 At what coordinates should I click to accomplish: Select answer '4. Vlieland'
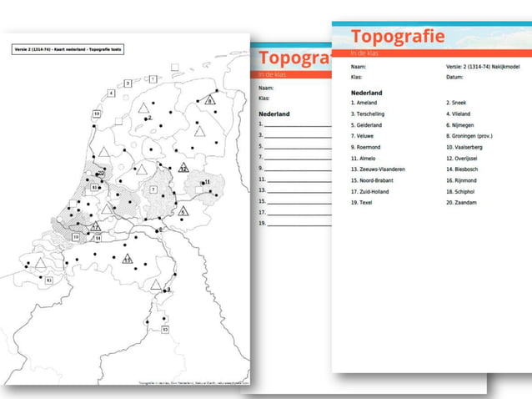[x=458, y=114]
